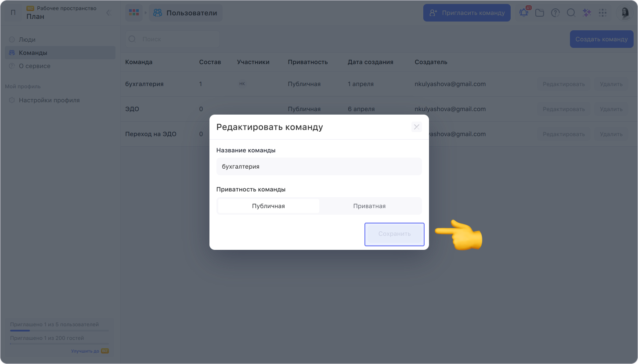
Task: Open Настройки профиля in sidebar
Action: point(49,100)
